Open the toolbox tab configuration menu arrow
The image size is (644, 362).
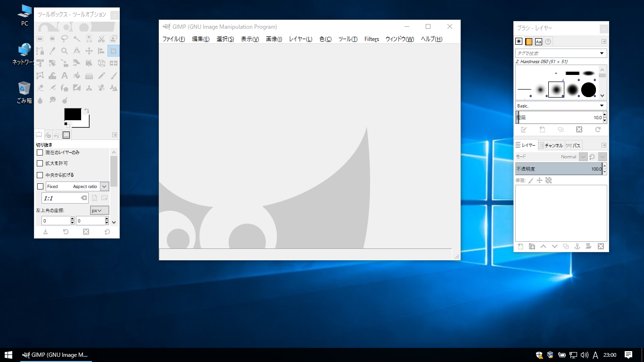click(115, 135)
